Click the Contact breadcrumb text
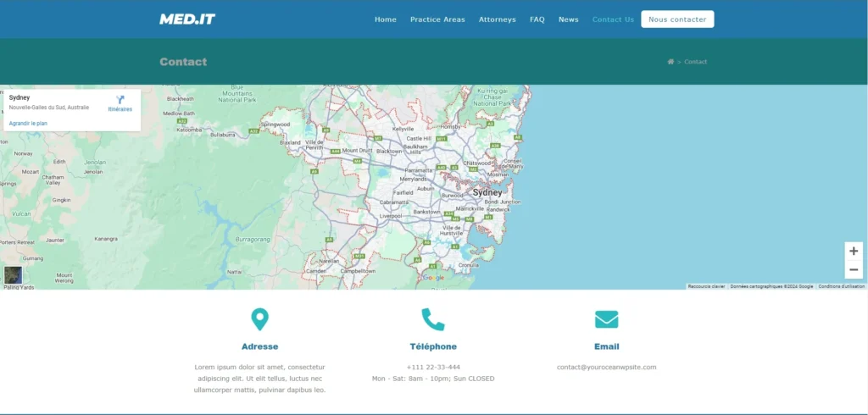Viewport: 868px width, 415px height. [x=695, y=62]
